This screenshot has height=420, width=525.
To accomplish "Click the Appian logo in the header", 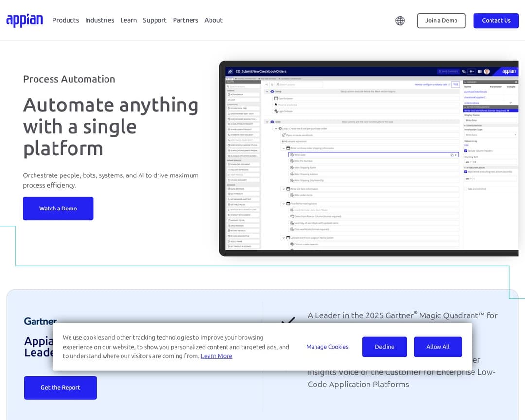I will pyautogui.click(x=24, y=20).
